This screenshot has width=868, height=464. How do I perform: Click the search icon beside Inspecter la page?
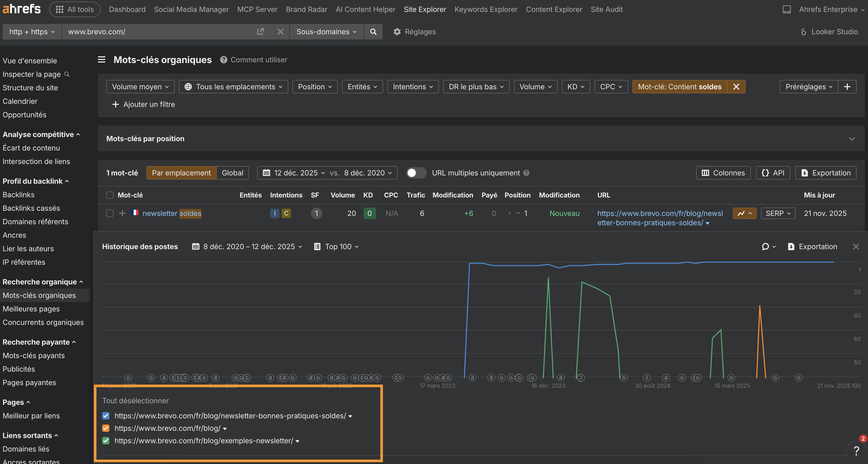click(67, 74)
